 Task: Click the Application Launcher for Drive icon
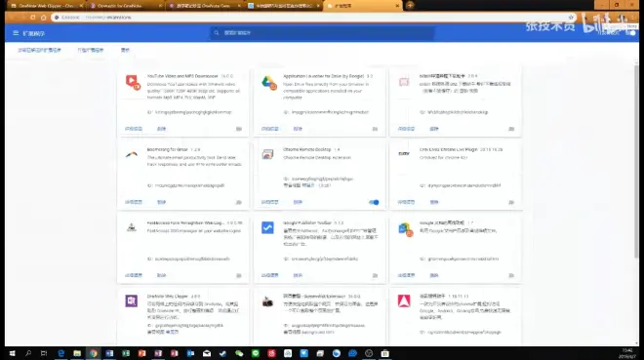(x=269, y=83)
